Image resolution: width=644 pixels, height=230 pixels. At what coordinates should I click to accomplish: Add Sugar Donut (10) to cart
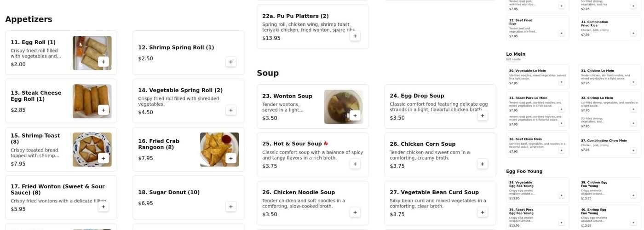coord(231,207)
